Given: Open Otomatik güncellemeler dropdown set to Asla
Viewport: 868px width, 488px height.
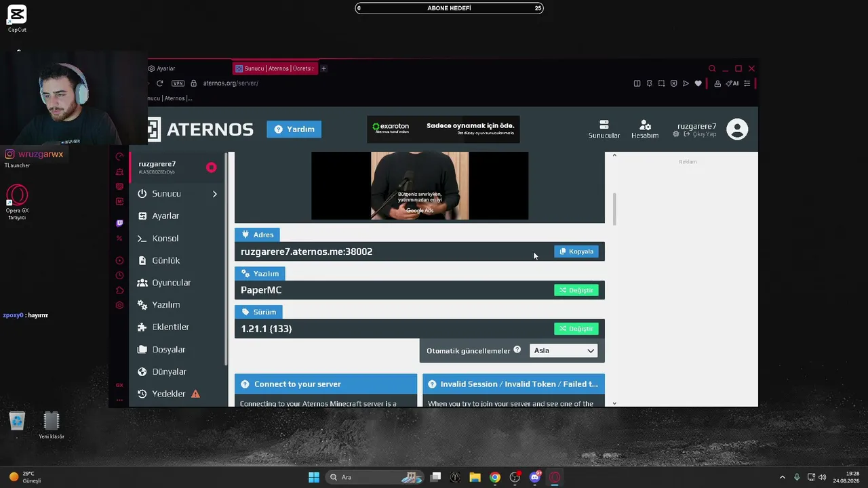Looking at the screenshot, I should [x=564, y=350].
